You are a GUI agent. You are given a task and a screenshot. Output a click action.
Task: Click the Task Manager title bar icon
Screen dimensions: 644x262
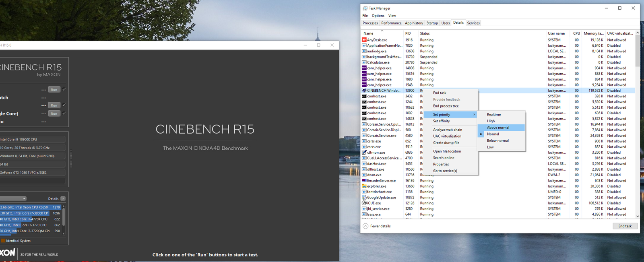365,8
